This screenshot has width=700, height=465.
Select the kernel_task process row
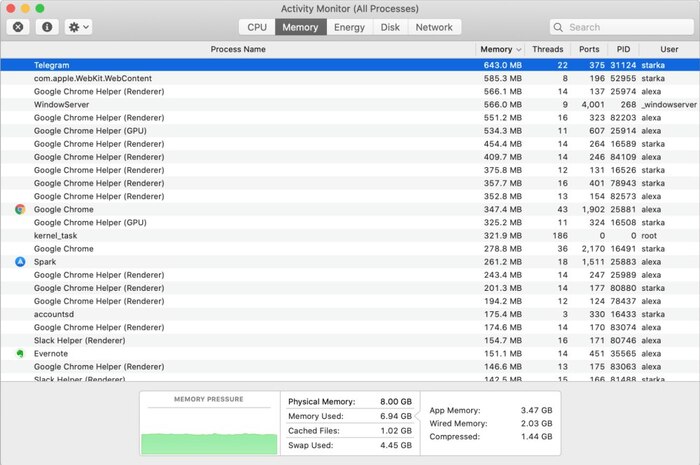click(x=350, y=236)
